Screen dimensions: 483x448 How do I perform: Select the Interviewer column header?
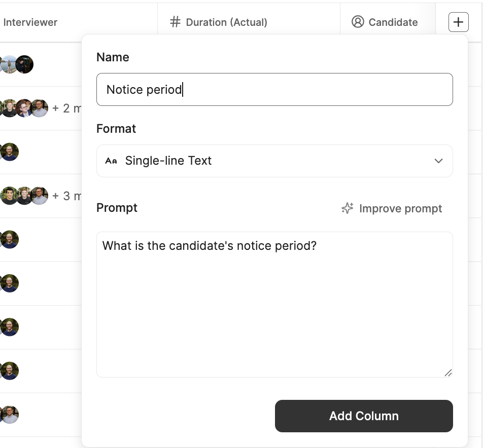click(30, 22)
